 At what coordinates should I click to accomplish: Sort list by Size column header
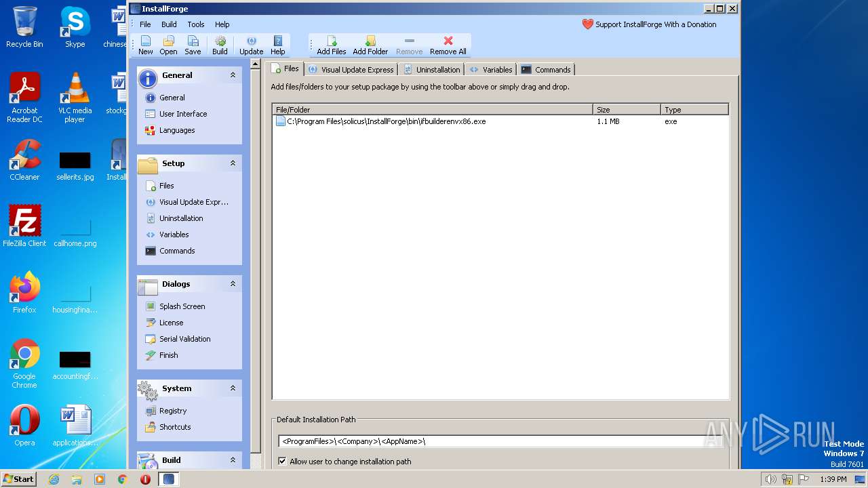627,109
